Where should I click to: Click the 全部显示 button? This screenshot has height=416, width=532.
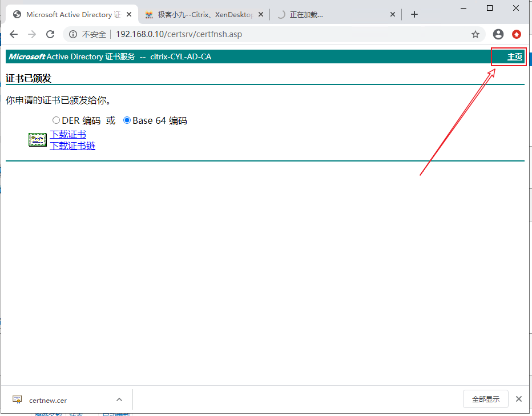(x=485, y=399)
